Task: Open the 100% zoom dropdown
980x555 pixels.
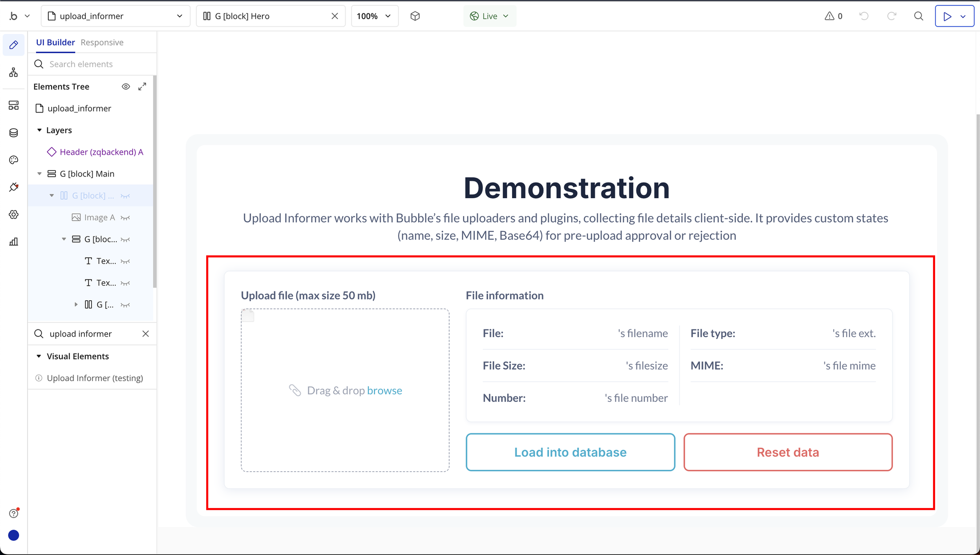Action: [x=374, y=16]
